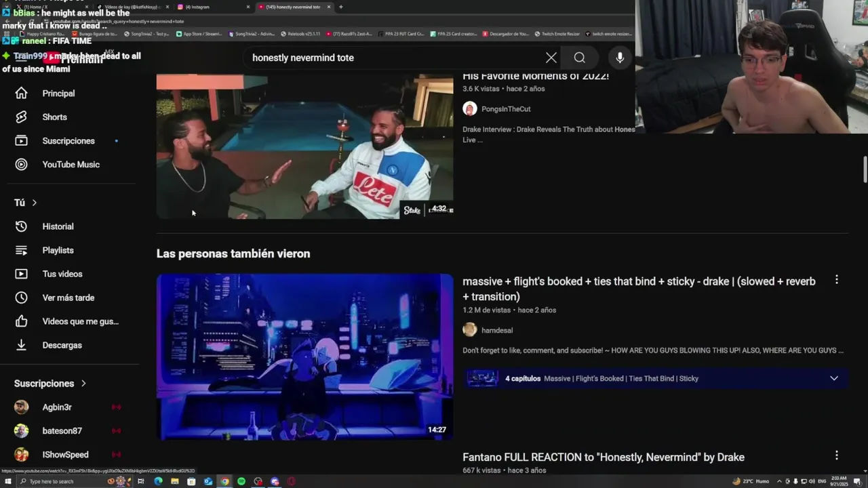Open options menu for Fantano reaction video

click(x=836, y=455)
